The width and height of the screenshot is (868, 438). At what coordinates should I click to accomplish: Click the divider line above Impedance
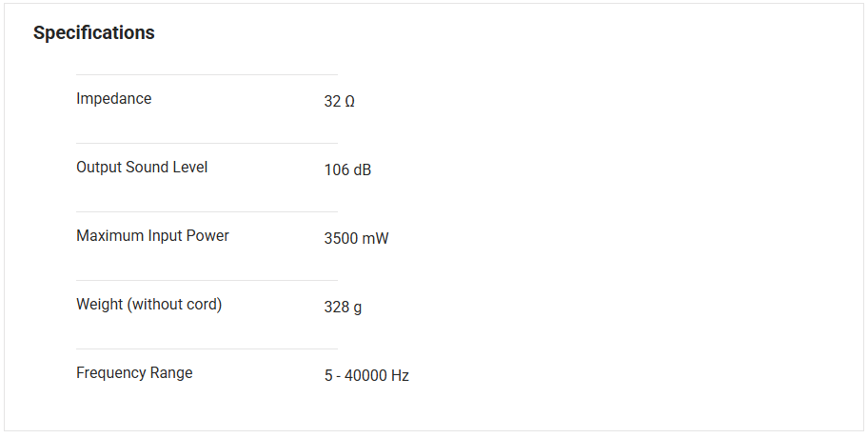pos(207,74)
